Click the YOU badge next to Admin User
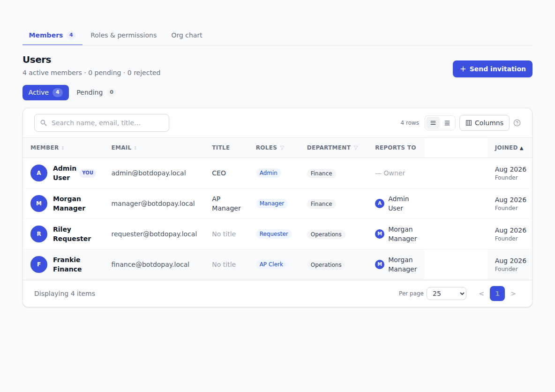Screen dimensions: 555x392 [88, 173]
